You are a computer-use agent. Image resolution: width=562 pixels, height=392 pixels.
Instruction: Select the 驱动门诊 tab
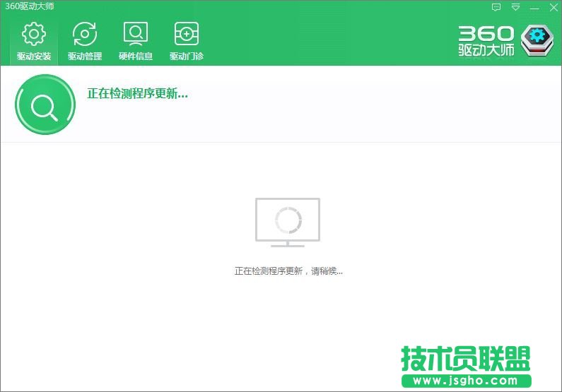(x=187, y=41)
